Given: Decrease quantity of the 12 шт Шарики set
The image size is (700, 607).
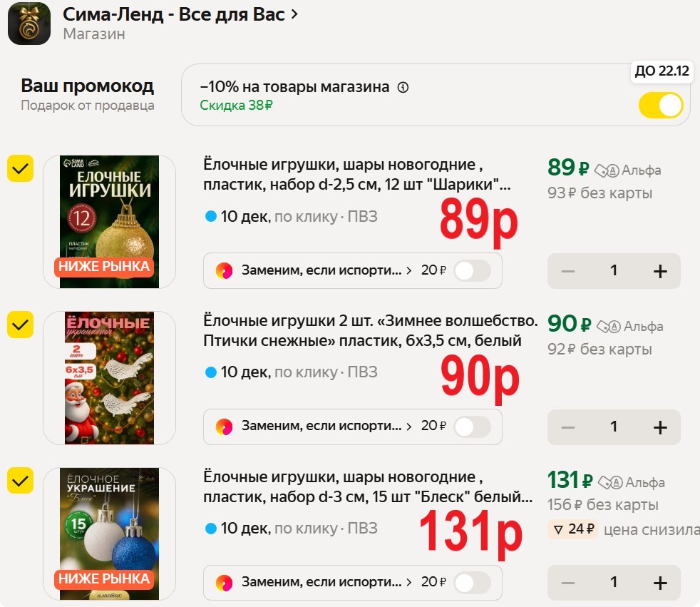Looking at the screenshot, I should [x=568, y=271].
